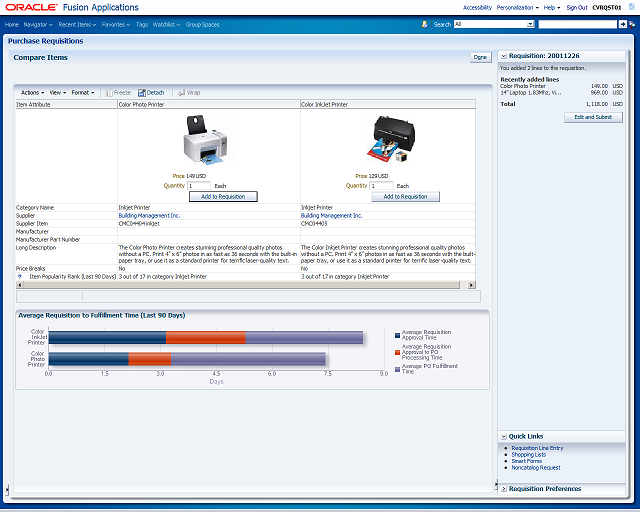640x512 pixels.
Task: Open the Noncatalog Request quick link
Action: click(536, 467)
